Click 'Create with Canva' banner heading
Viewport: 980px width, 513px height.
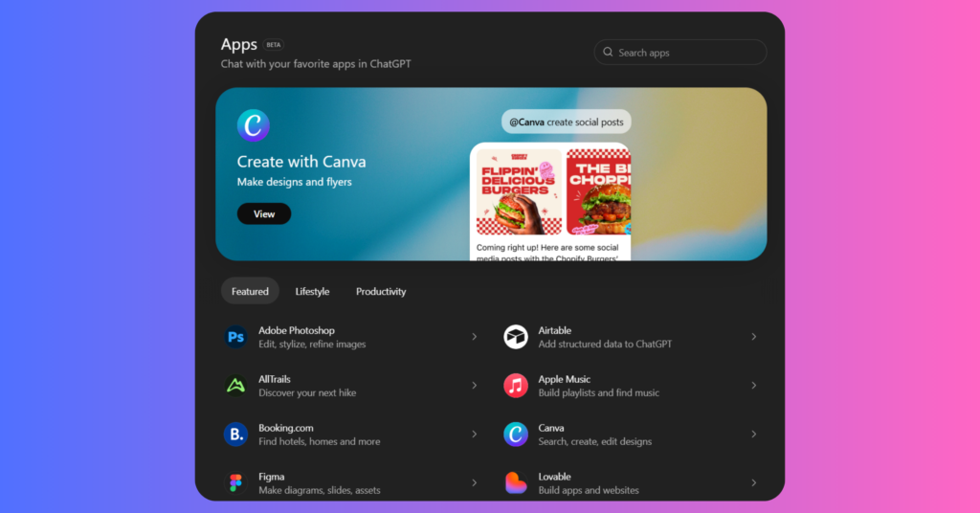coord(301,161)
